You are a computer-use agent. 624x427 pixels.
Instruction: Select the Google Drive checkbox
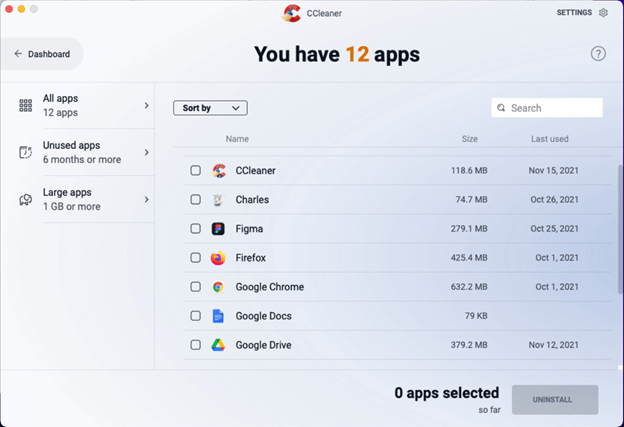(x=195, y=345)
